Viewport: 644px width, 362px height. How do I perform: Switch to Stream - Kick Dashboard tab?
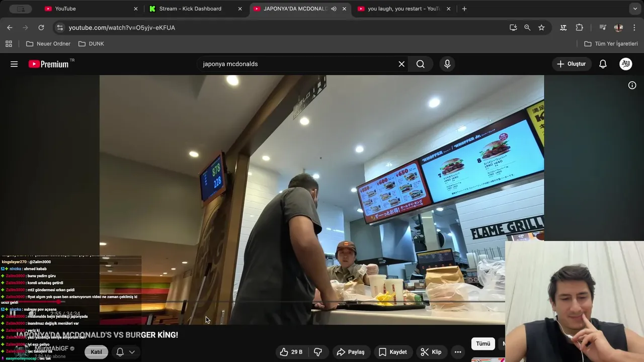pyautogui.click(x=195, y=9)
